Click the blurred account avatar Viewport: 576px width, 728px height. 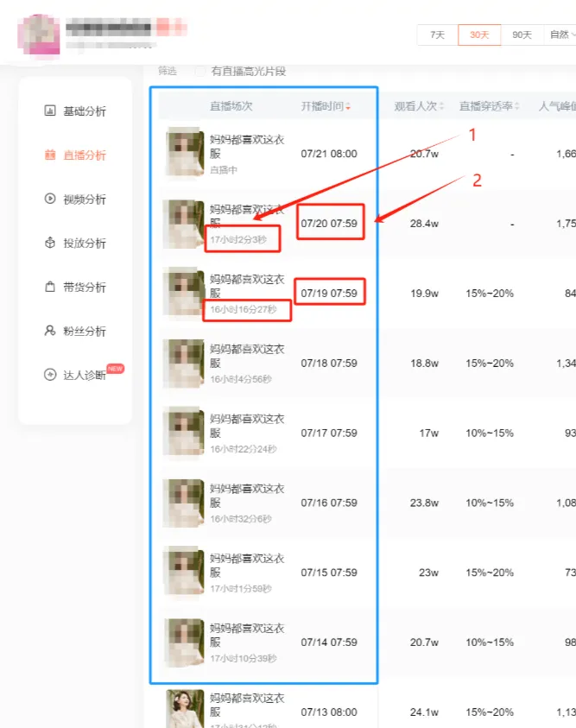39,34
